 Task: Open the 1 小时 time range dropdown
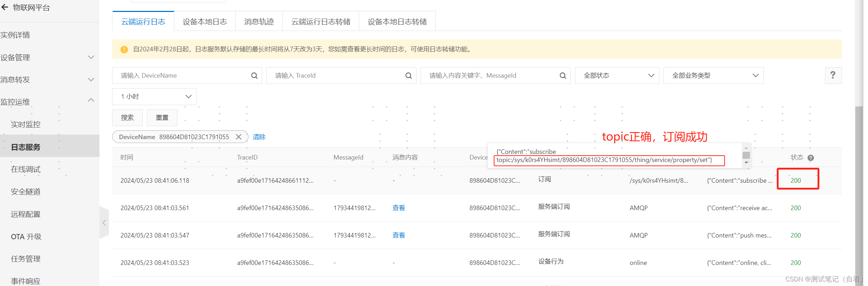[154, 96]
